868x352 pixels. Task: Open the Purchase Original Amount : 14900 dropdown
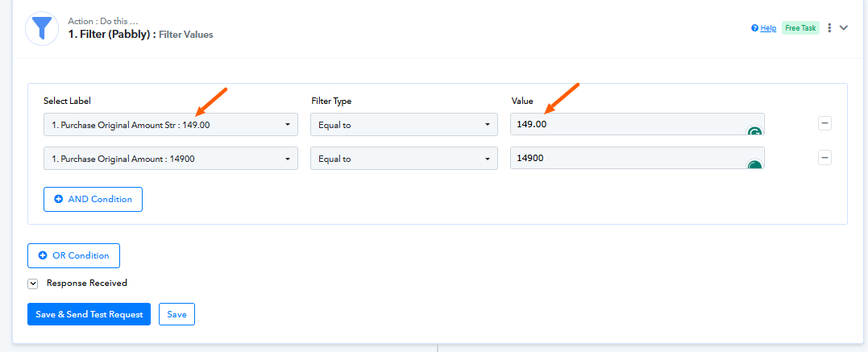click(x=170, y=159)
